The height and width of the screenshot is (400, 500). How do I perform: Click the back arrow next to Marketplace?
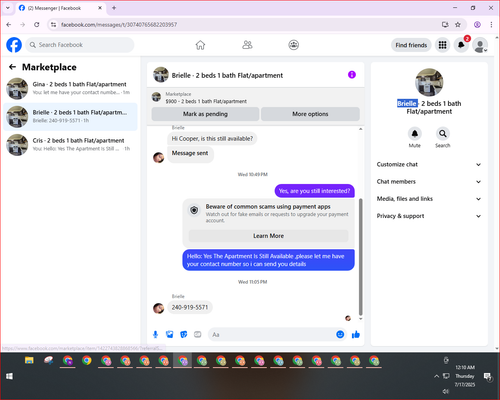point(12,67)
